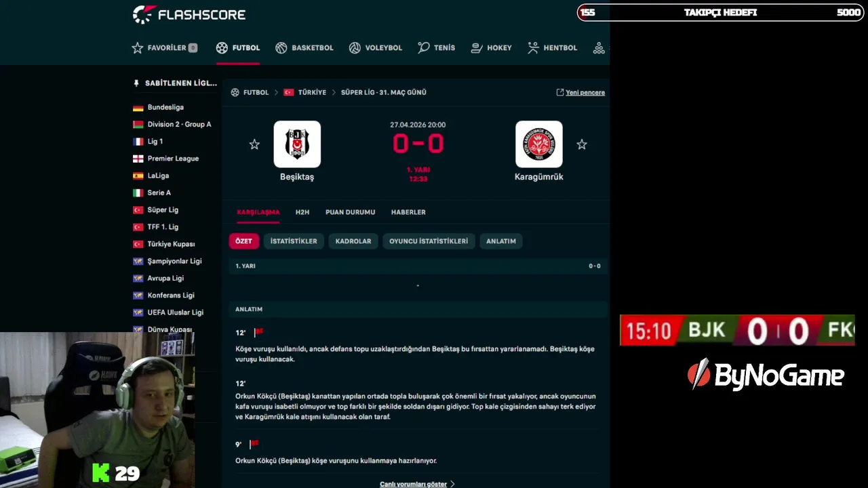Select the Tenis racket icon
The image size is (868, 488).
424,48
